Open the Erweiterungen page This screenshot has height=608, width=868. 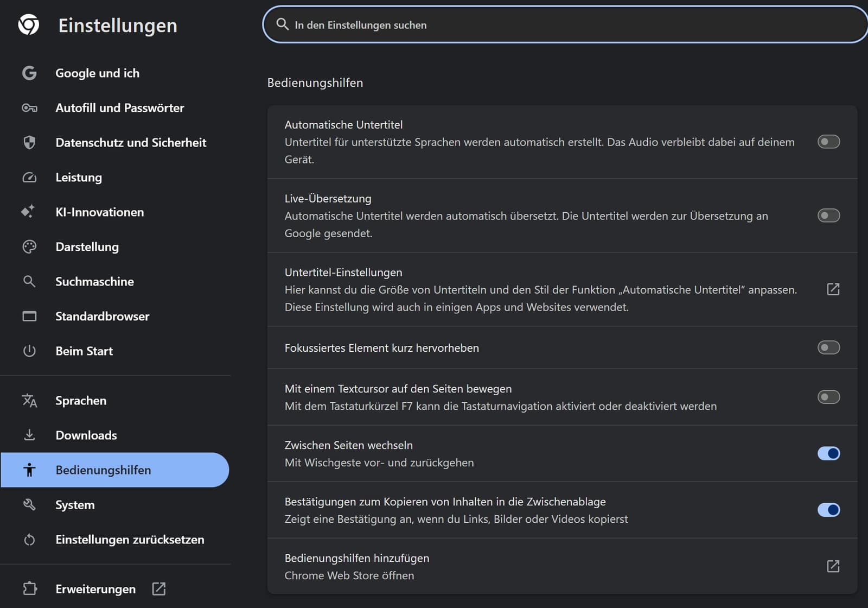coord(115,588)
